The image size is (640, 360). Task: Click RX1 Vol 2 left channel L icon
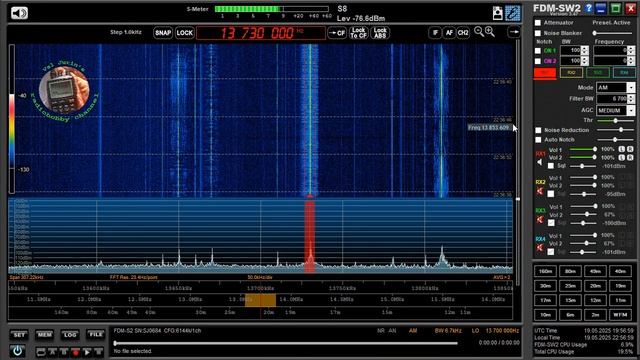(622, 157)
